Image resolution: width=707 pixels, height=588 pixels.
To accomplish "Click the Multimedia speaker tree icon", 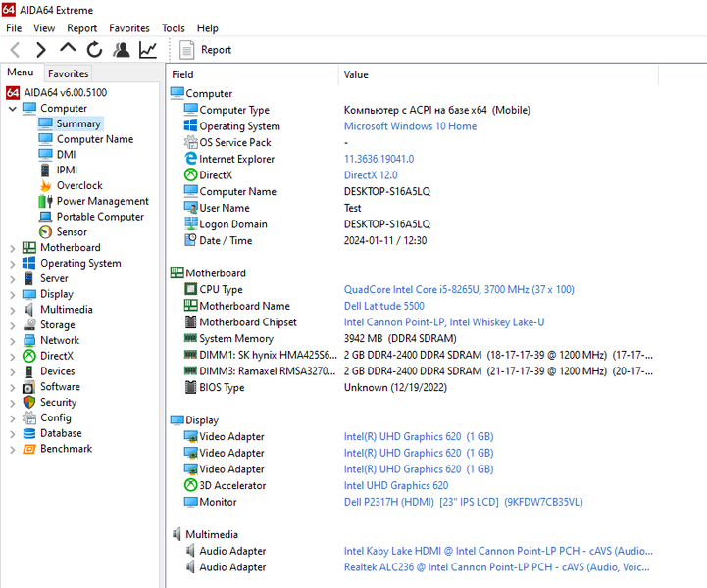I will (28, 309).
